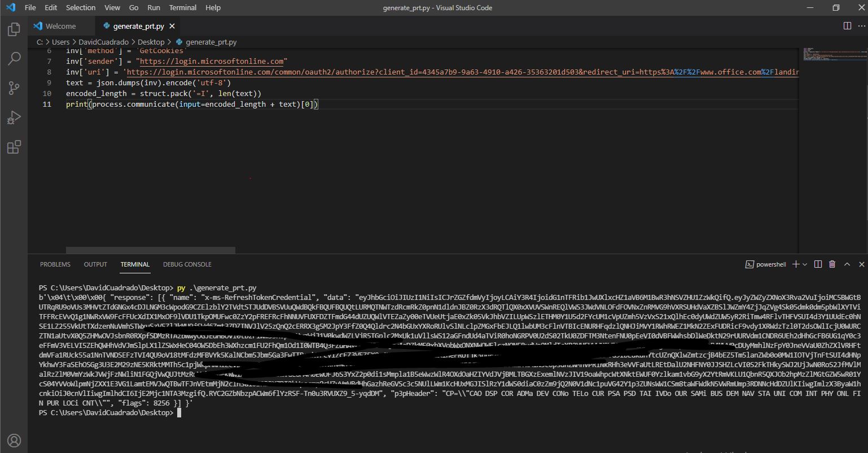Click the Desktop breadcrumb segment
868x453 pixels.
point(151,42)
